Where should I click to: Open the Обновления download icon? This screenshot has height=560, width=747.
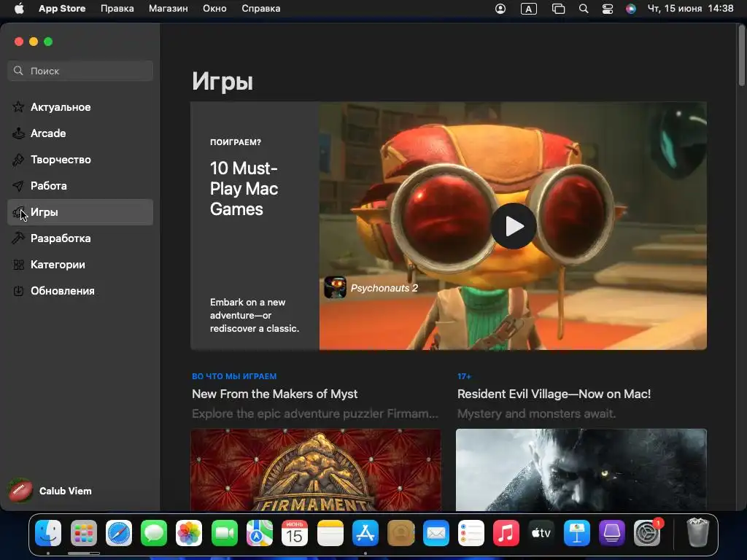click(18, 291)
